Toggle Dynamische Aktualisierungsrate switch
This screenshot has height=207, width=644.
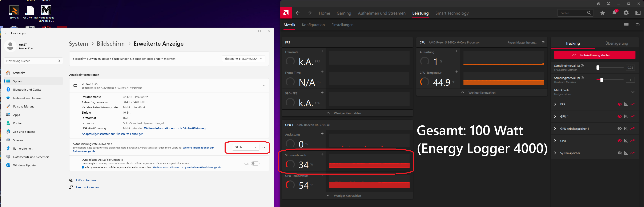pyautogui.click(x=255, y=163)
